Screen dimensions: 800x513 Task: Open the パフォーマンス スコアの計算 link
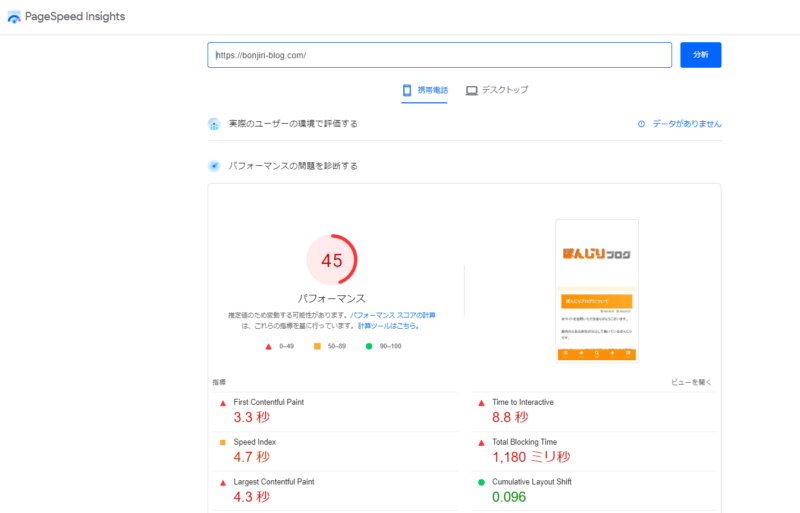392,315
